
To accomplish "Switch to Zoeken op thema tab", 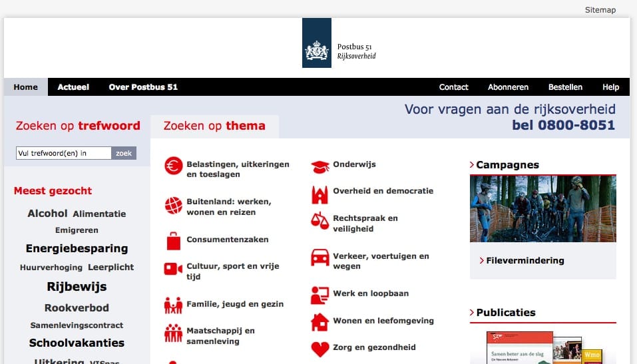I will [x=214, y=126].
